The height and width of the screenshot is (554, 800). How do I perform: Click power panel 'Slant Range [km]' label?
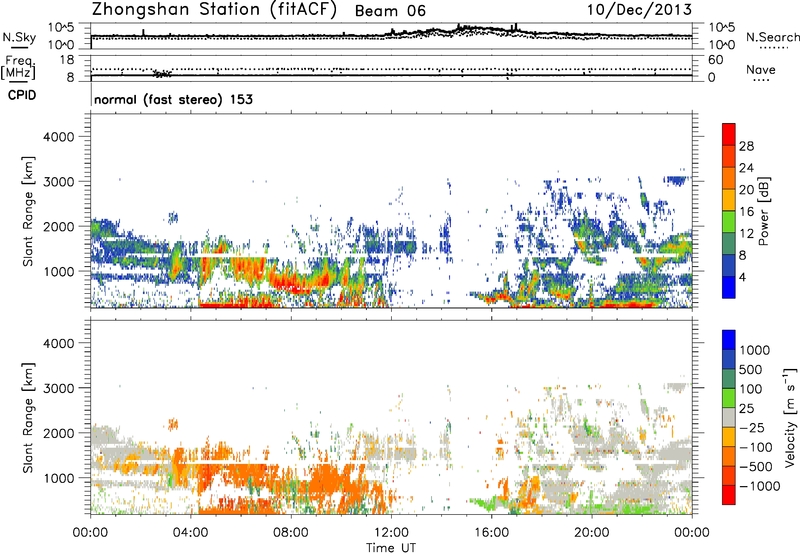(x=28, y=211)
